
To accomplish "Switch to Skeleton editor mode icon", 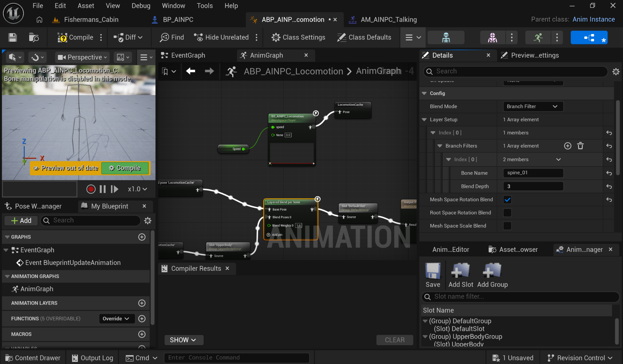I will pyautogui.click(x=446, y=37).
